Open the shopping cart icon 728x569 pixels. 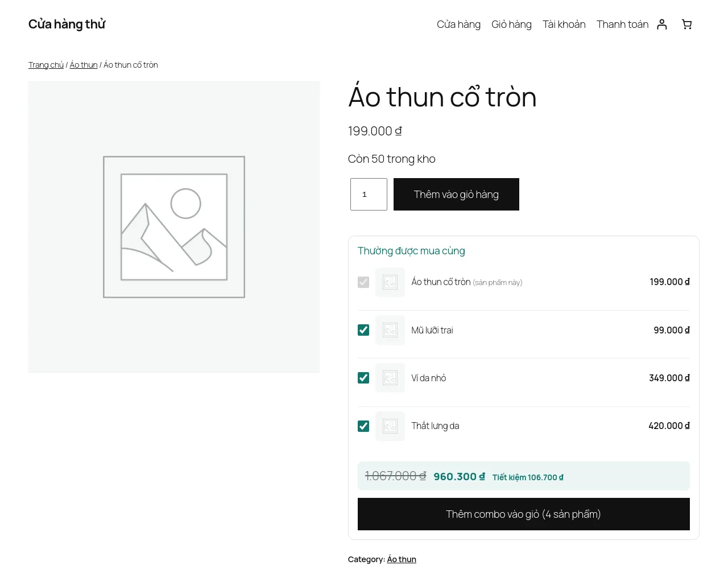point(687,24)
